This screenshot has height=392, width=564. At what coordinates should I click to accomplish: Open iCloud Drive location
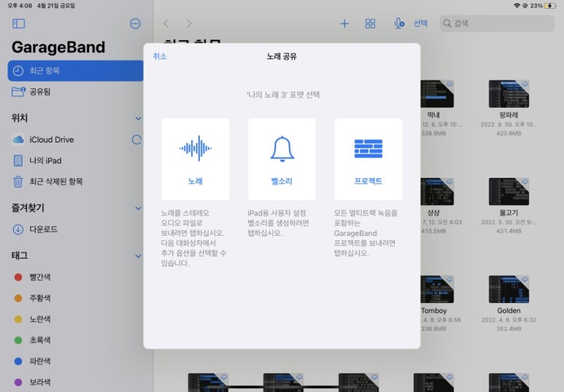tap(76, 139)
